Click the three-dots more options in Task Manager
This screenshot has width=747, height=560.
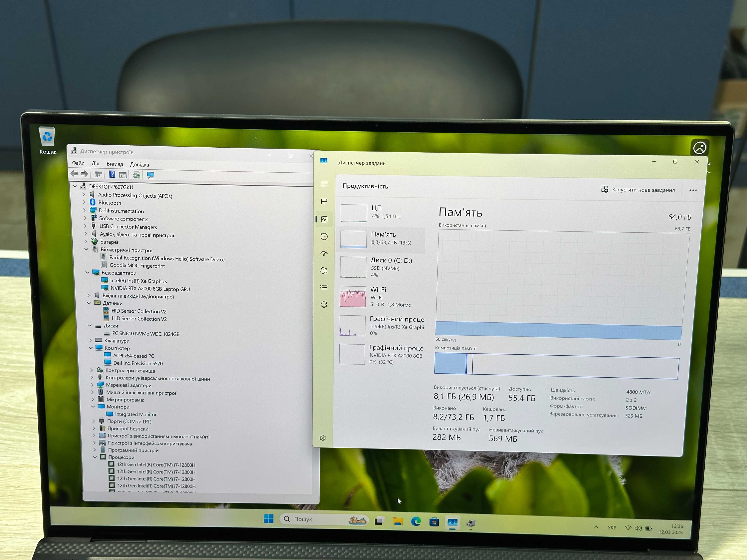(x=693, y=190)
